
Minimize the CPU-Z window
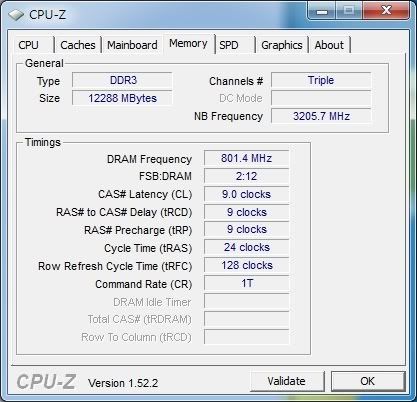322,11
